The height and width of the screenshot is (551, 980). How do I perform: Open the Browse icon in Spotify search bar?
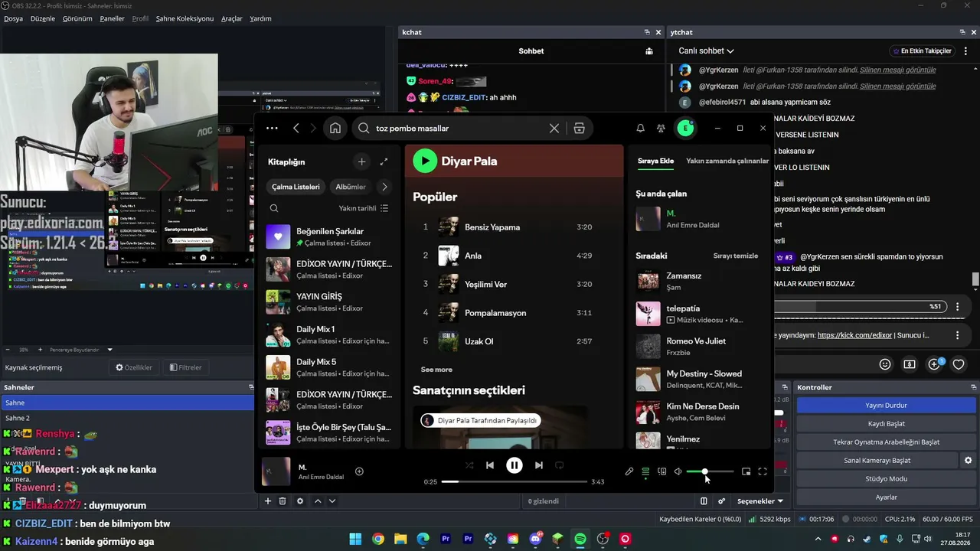(x=580, y=129)
